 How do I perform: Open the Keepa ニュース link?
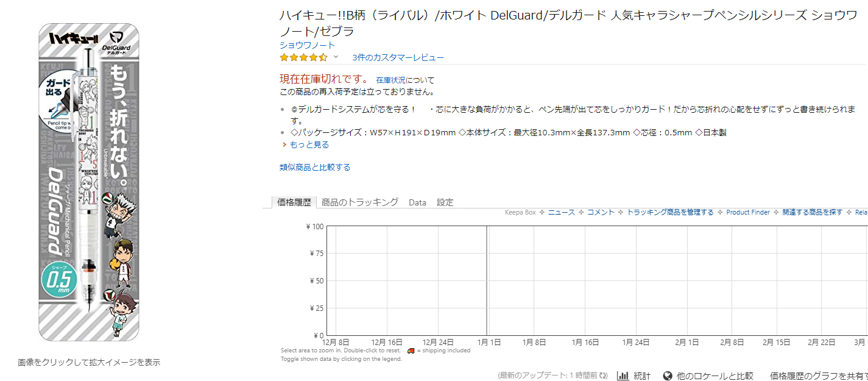click(x=561, y=212)
